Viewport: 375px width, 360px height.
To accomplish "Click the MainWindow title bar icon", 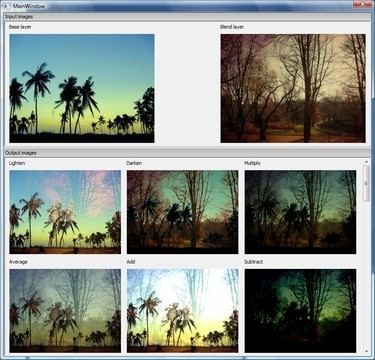I will point(7,6).
